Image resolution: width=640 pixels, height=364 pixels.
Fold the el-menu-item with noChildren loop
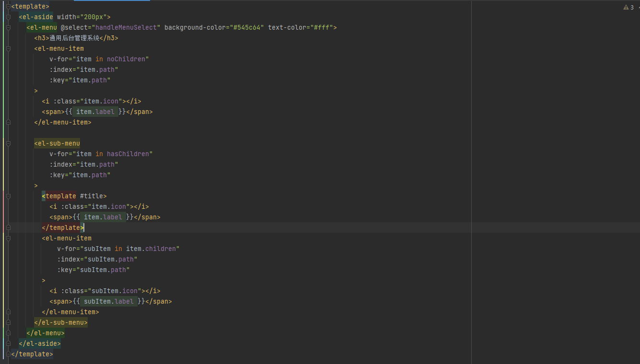coord(8,49)
